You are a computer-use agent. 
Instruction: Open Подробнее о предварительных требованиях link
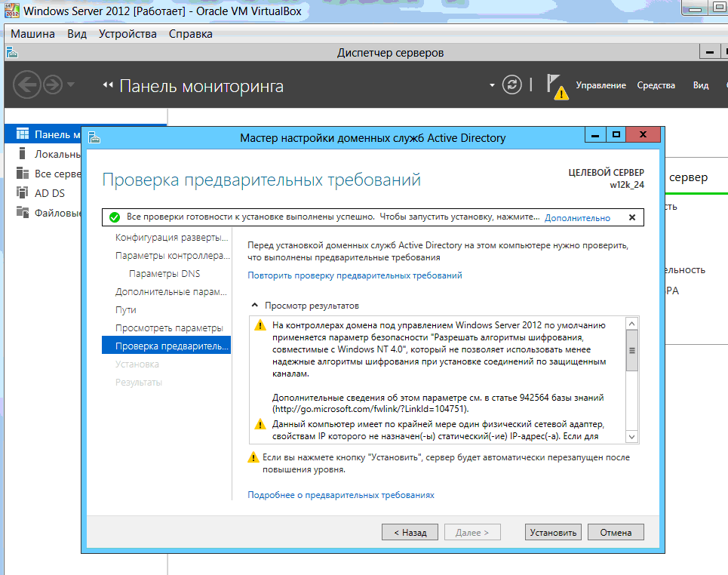click(x=341, y=495)
